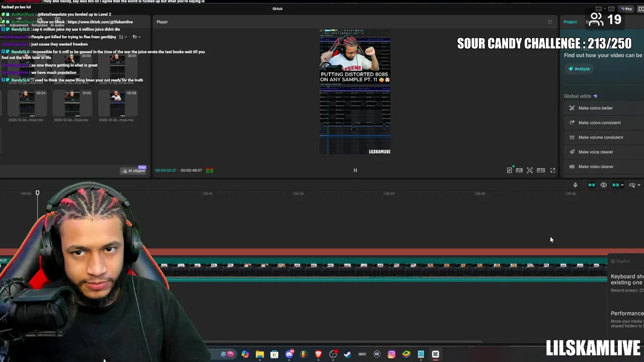Apply Make colors better edit
The width and height of the screenshot is (644, 362).
point(604,108)
